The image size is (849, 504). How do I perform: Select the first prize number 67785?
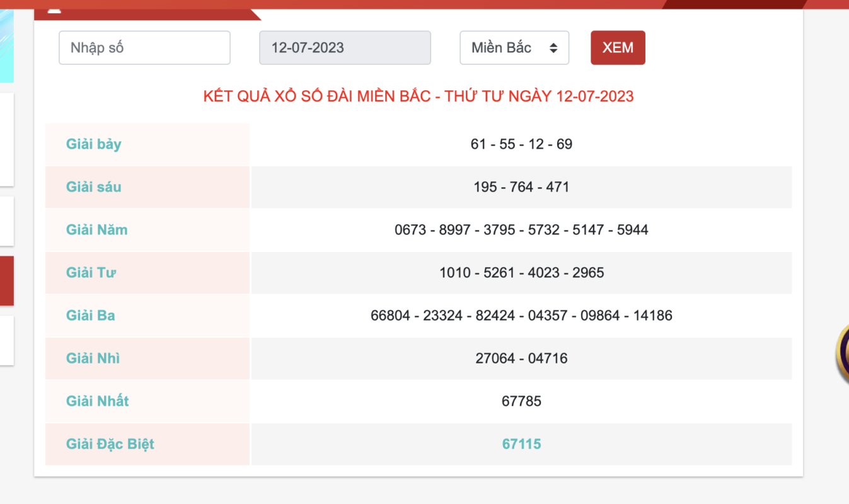pos(521,401)
